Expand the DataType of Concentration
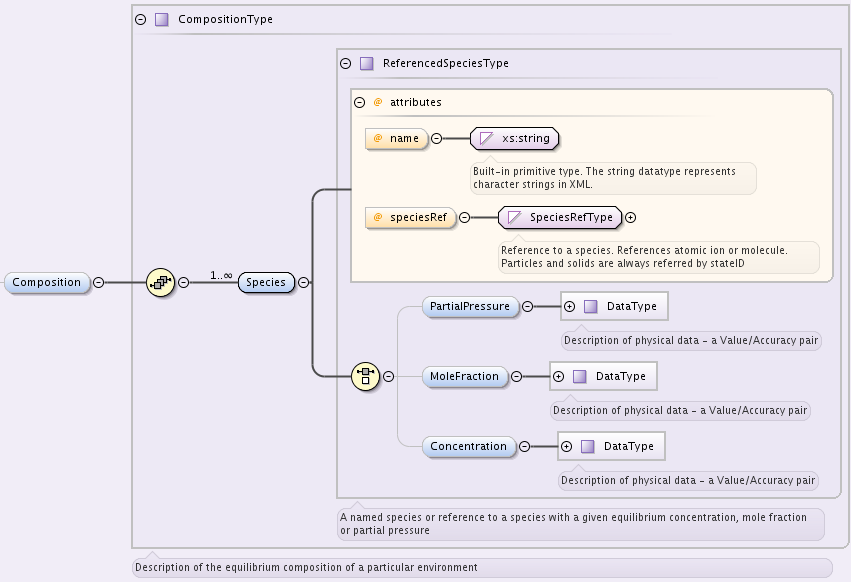Viewport: 851px width, 582px height. point(567,447)
